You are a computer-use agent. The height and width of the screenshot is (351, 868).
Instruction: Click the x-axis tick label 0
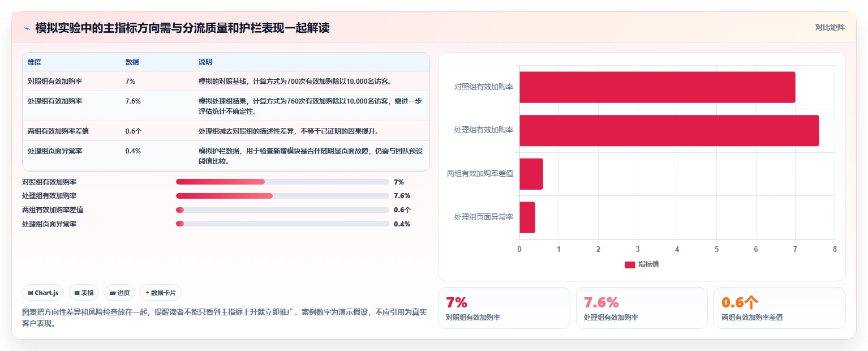[x=519, y=250]
